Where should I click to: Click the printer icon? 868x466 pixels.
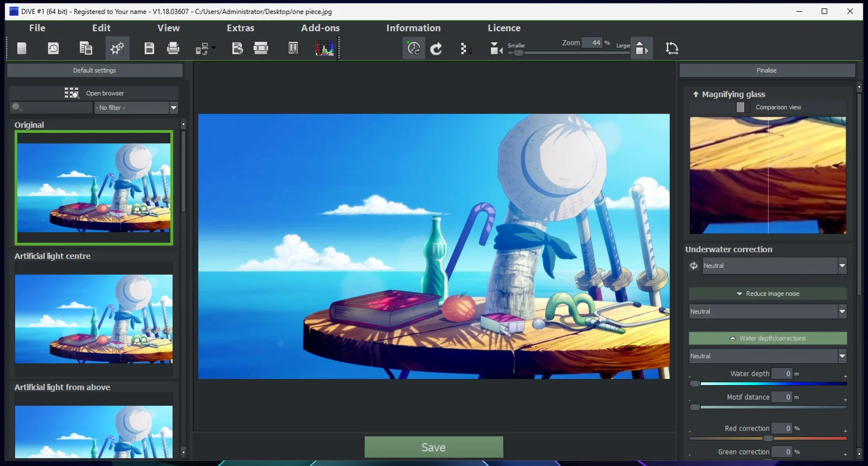point(173,49)
